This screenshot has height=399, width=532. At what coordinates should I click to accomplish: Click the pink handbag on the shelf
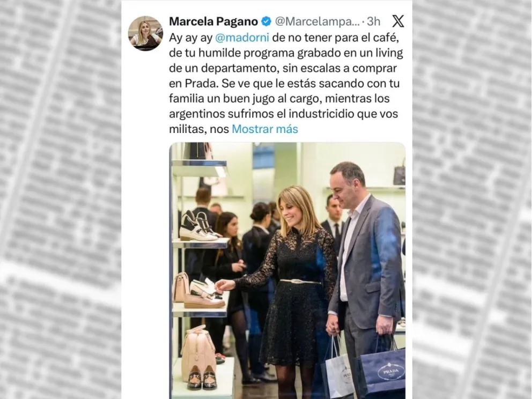197,353
